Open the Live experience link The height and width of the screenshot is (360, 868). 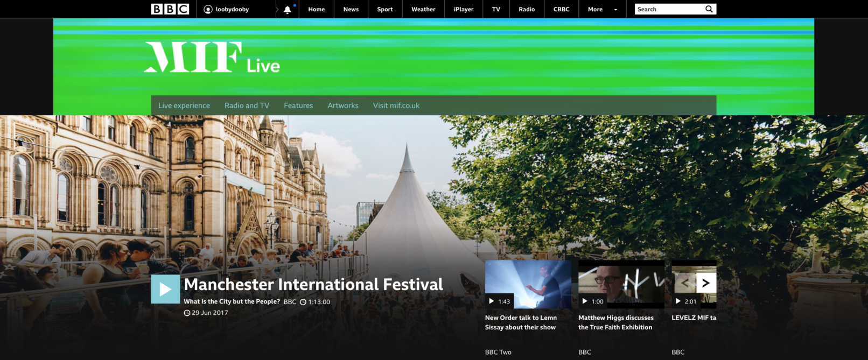[x=184, y=105]
